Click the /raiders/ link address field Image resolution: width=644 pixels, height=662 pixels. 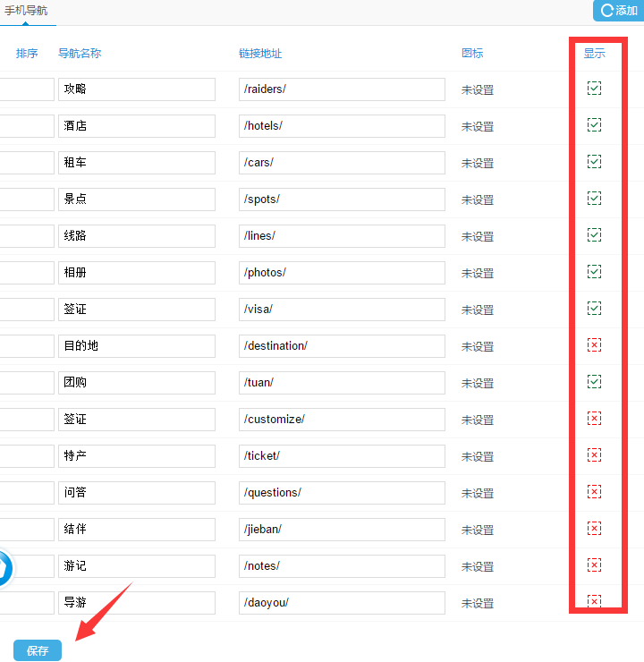tap(342, 89)
